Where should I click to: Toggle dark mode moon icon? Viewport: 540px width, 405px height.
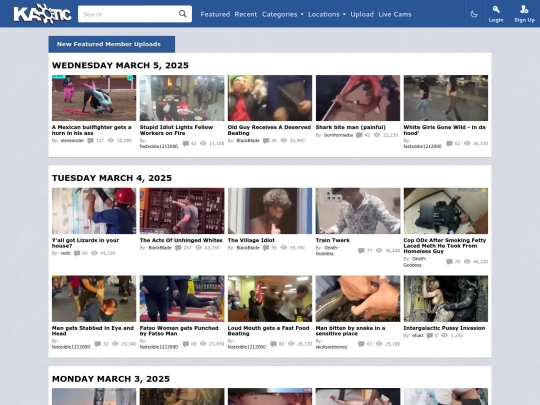474,14
